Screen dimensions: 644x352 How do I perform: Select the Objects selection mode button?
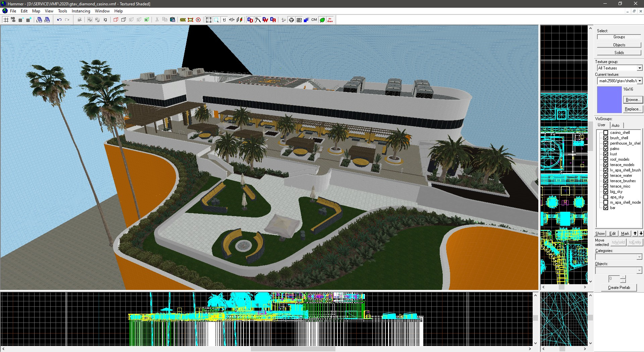click(619, 45)
